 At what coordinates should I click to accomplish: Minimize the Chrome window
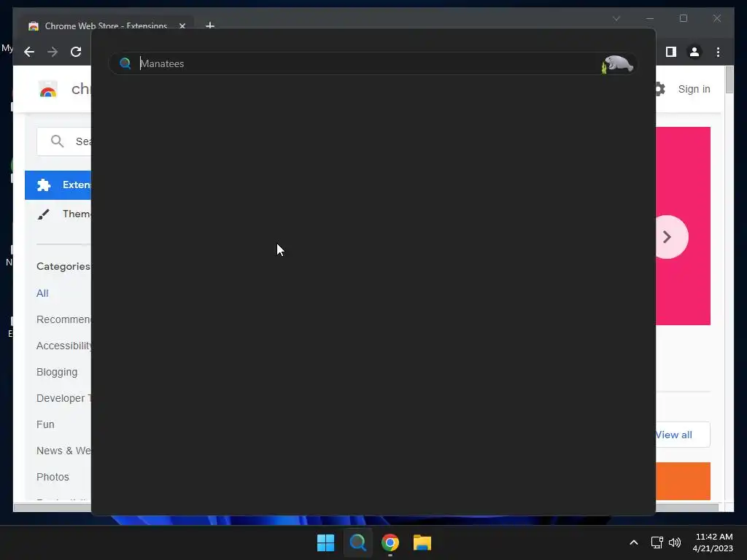(650, 18)
